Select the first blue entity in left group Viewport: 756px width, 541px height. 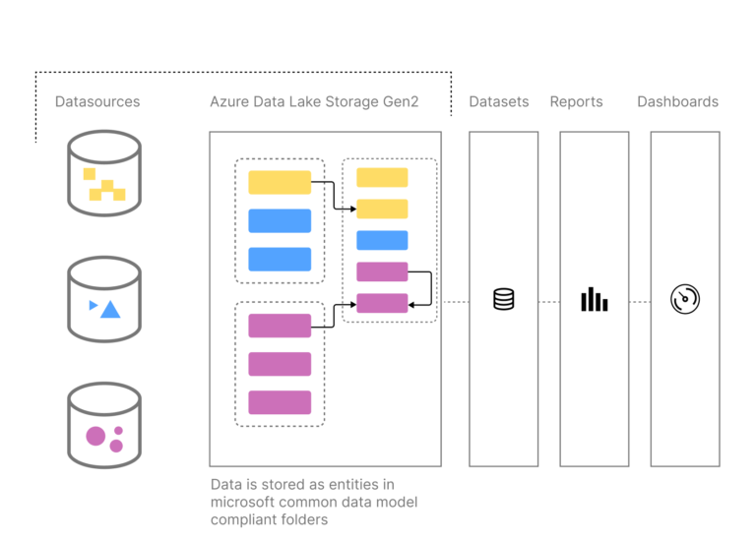(x=280, y=220)
